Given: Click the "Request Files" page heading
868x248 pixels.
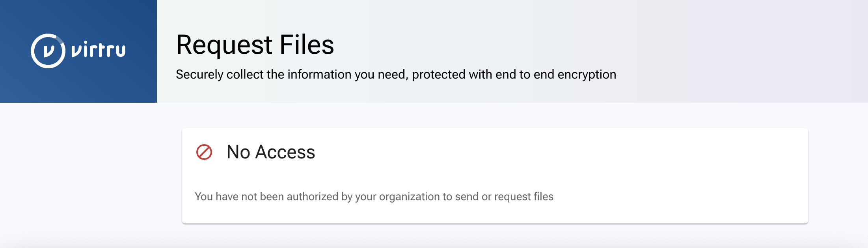Looking at the screenshot, I should [x=255, y=45].
